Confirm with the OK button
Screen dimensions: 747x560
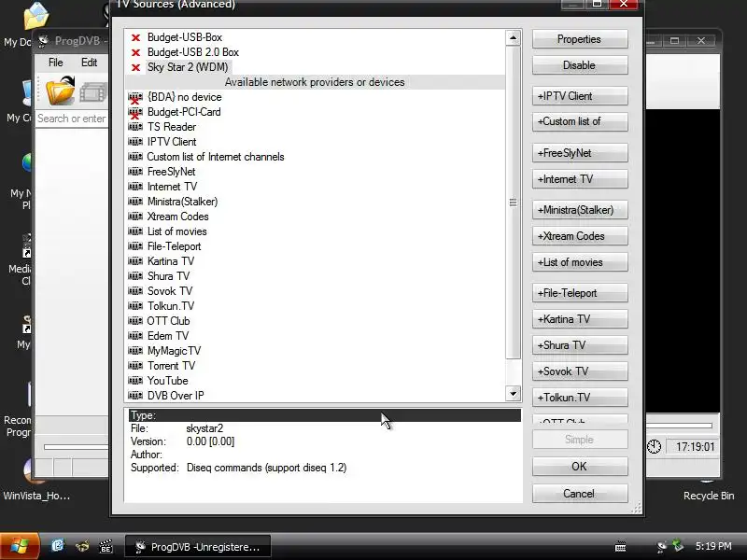point(579,467)
